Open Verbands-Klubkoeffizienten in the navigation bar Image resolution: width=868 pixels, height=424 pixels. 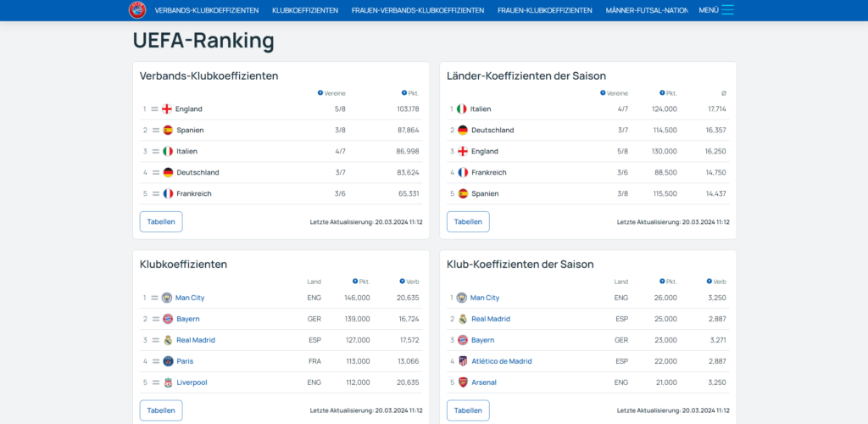207,10
